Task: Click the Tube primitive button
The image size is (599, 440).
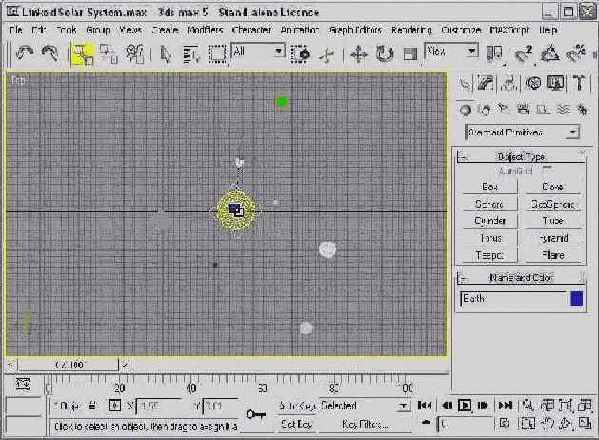Action: point(553,221)
